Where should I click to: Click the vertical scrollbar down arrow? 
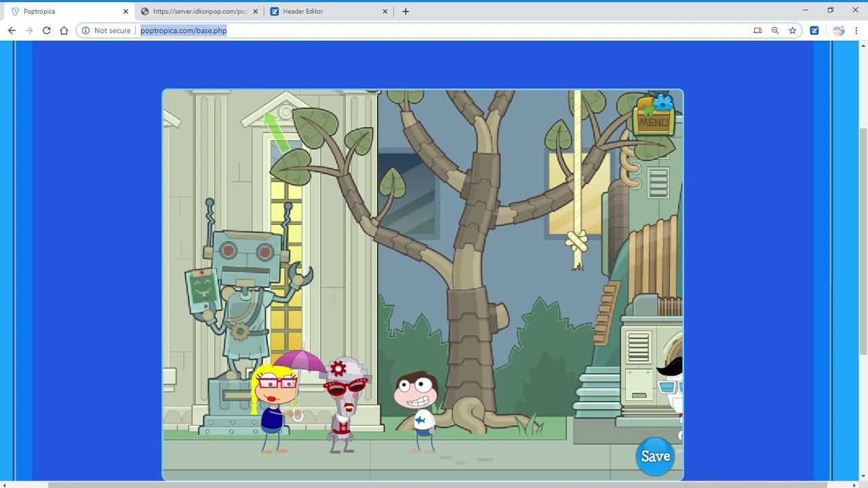pos(863,476)
